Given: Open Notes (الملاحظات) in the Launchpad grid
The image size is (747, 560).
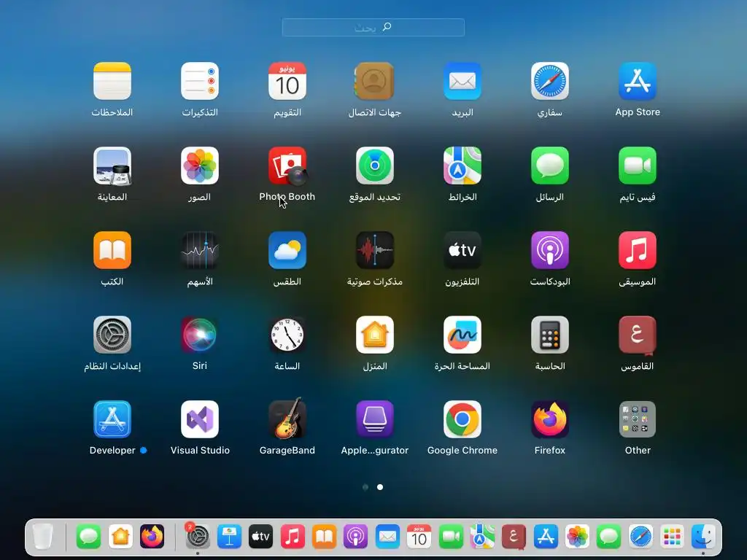Looking at the screenshot, I should click(112, 81).
